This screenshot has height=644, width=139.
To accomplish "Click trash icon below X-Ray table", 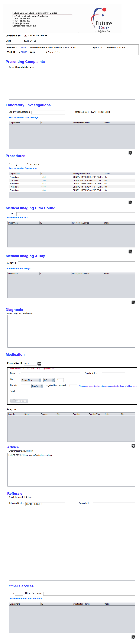I will click(133, 302).
